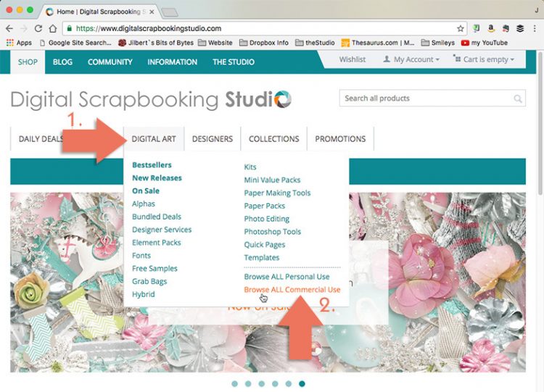This screenshot has height=392, width=544.
Task: Go to the browser home icon
Action: tap(53, 28)
